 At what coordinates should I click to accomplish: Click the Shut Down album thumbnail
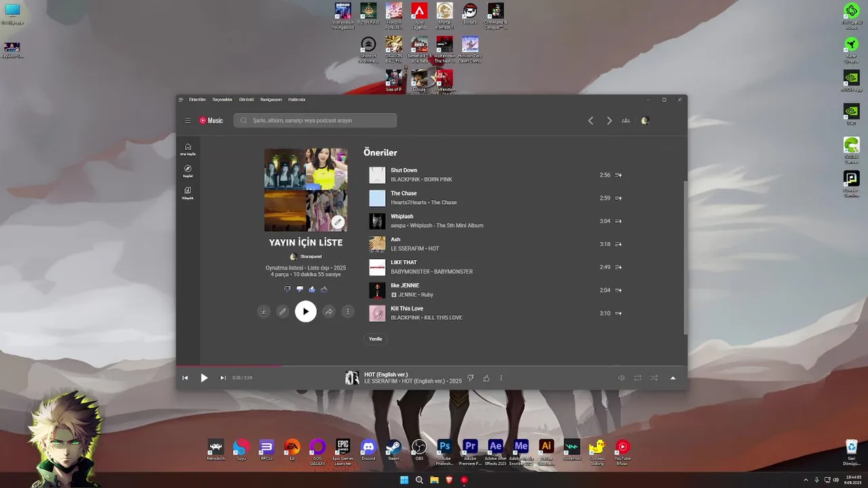(x=377, y=175)
